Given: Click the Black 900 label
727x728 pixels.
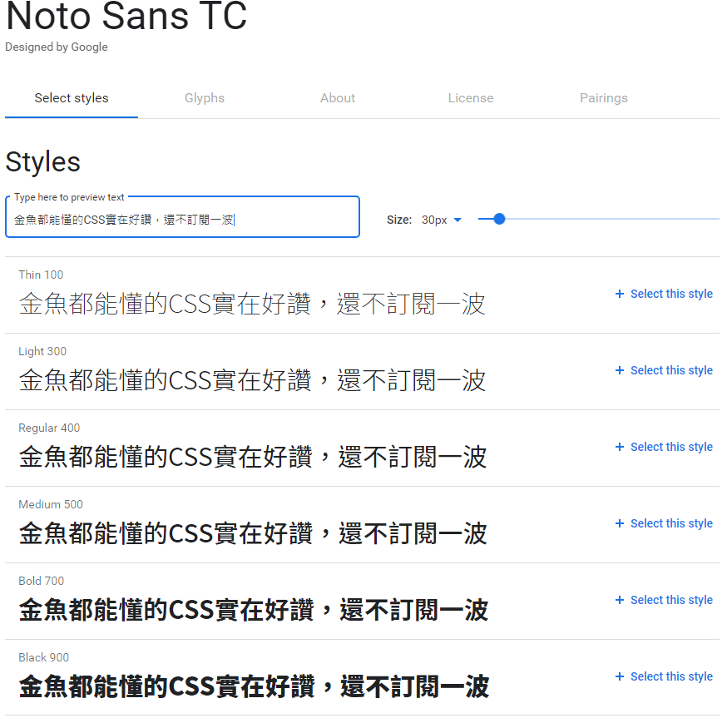Looking at the screenshot, I should (x=43, y=658).
